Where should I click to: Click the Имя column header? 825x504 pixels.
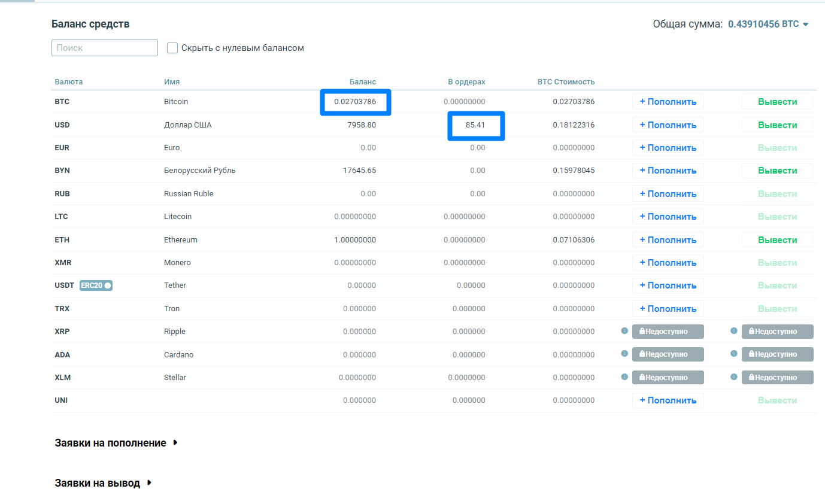point(172,82)
